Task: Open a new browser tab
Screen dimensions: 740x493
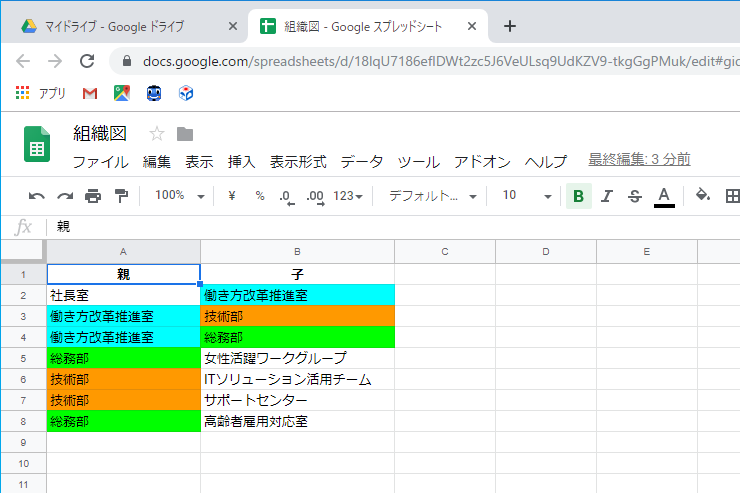Action: 510,26
